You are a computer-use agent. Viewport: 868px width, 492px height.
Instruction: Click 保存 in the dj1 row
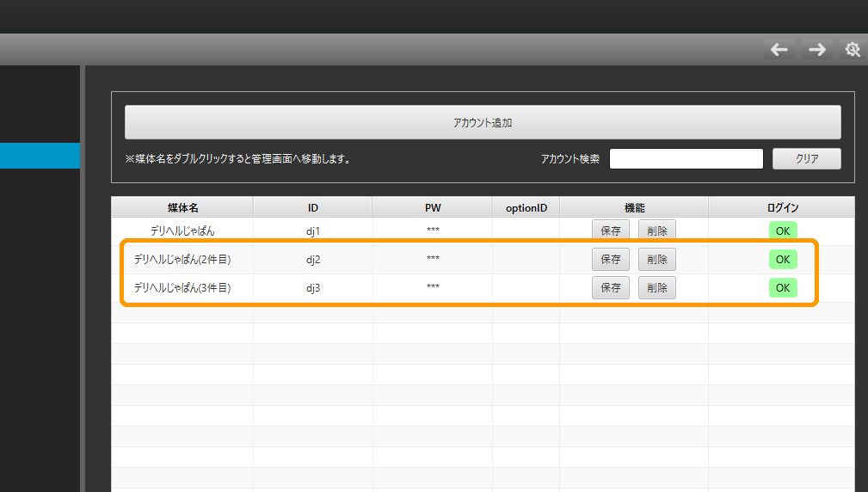coord(611,231)
